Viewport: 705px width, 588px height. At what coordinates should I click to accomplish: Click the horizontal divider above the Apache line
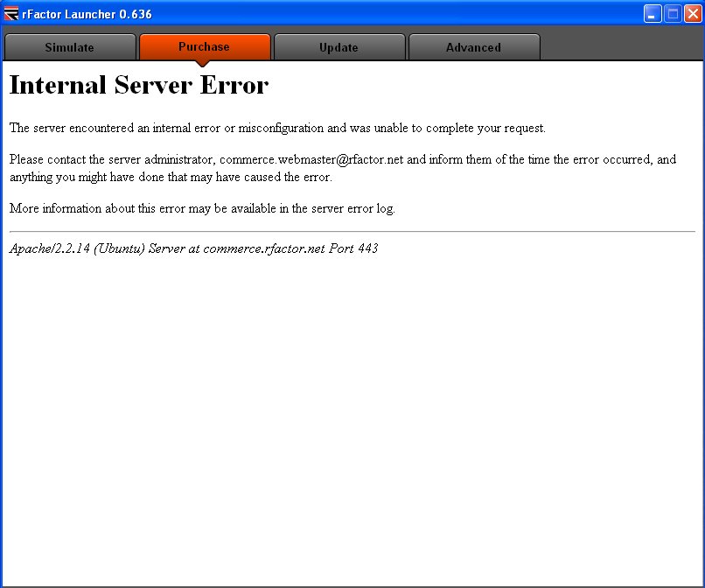tap(352, 232)
